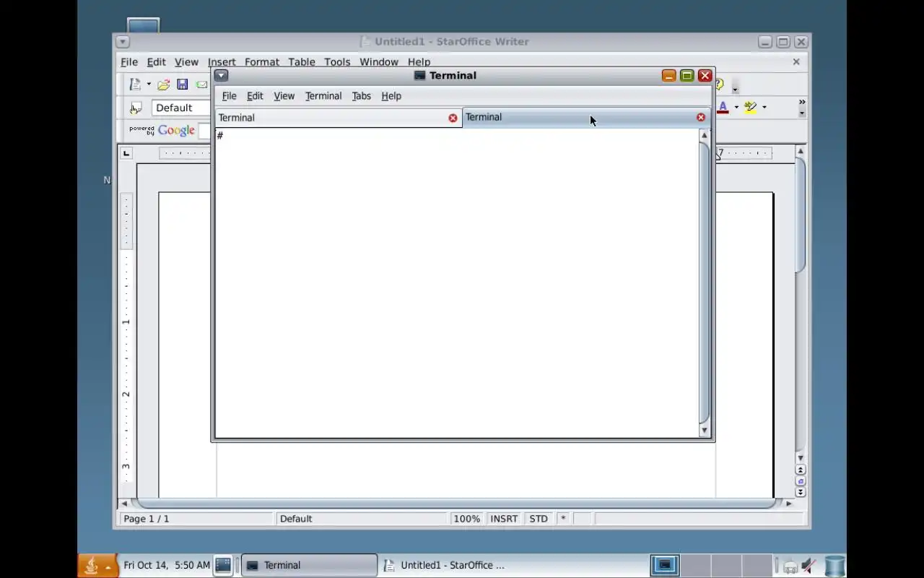Viewport: 924px width, 578px height.
Task: Close the first Terminal tab with its red X
Action: 453,118
